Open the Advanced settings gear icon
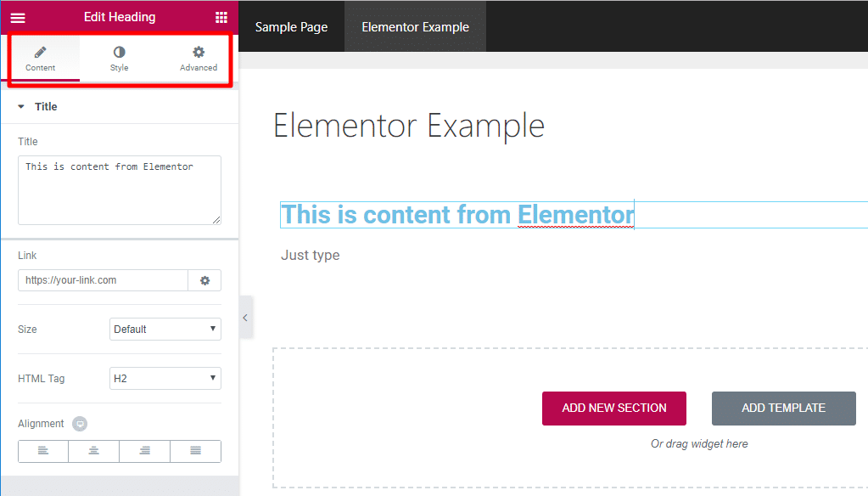The image size is (868, 496). click(197, 54)
